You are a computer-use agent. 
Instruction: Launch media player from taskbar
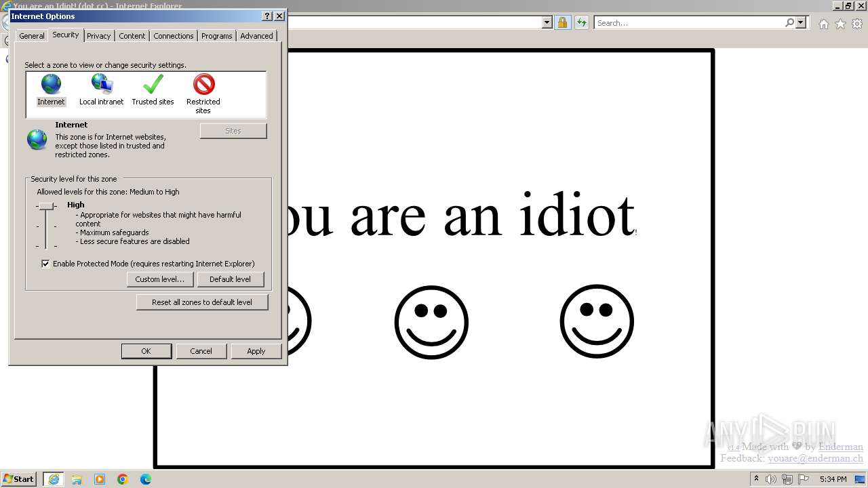pos(100,479)
